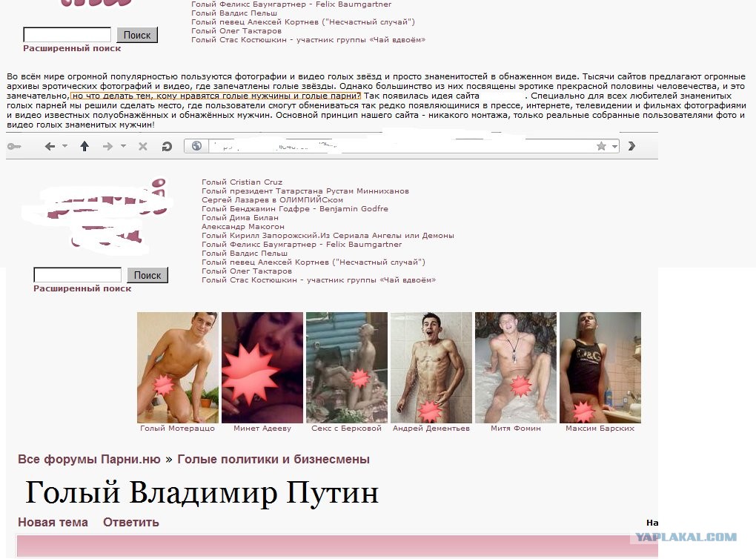Click the up arrow navigation icon
Image resolution: width=756 pixels, height=559 pixels.
click(x=84, y=146)
